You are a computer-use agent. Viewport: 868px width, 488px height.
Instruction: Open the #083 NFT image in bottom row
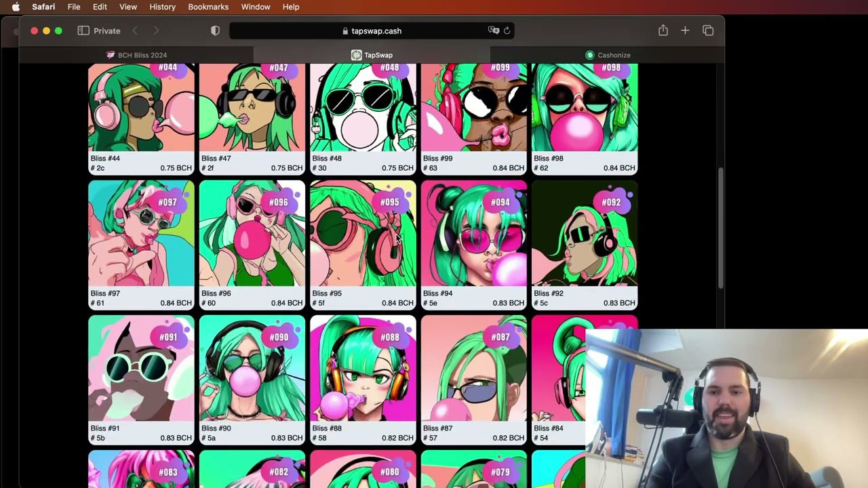[141, 469]
